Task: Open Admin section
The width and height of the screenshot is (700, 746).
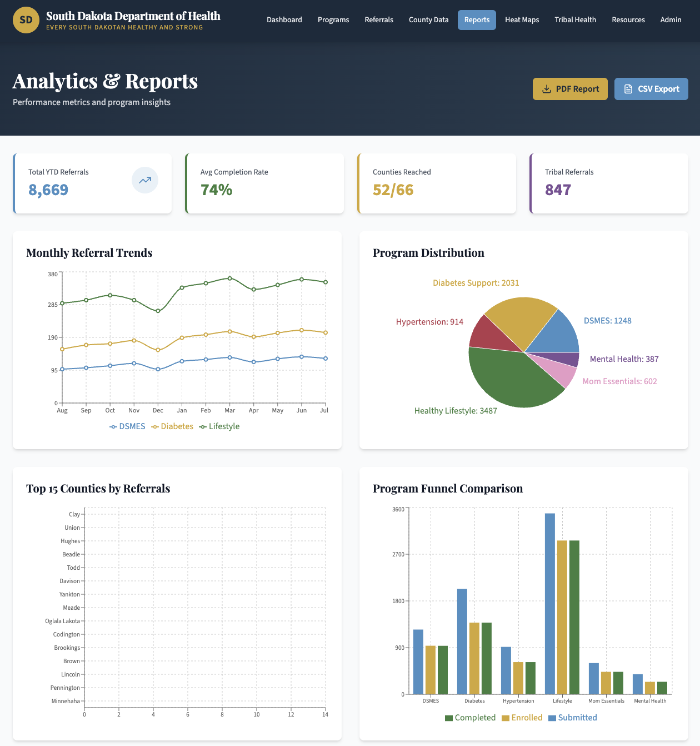Action: tap(671, 20)
